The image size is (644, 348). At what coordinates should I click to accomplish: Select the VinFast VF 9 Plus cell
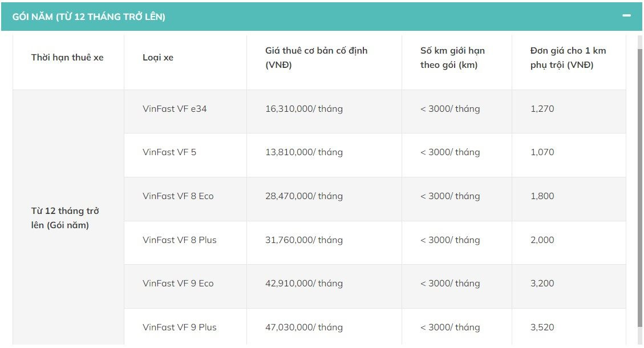click(x=180, y=327)
